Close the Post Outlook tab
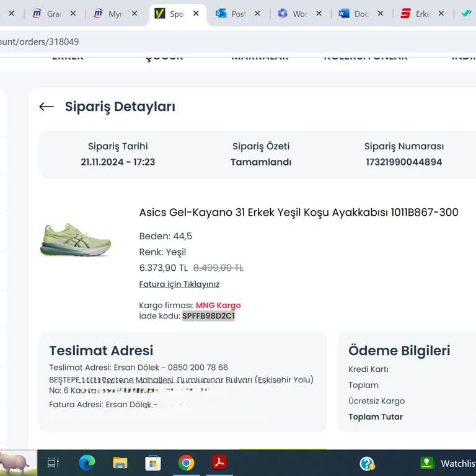Viewport: 476px width, 476px height. (x=257, y=14)
